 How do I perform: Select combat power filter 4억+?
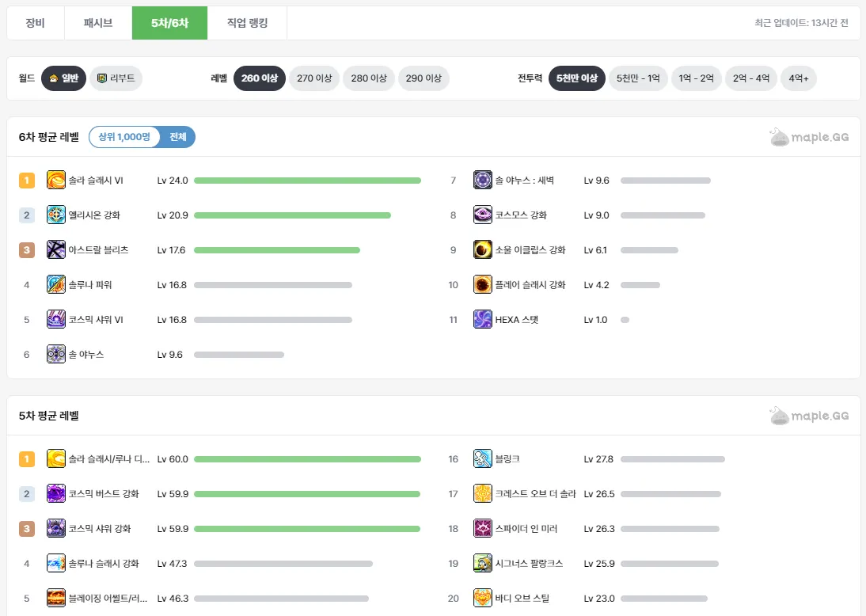tap(799, 78)
